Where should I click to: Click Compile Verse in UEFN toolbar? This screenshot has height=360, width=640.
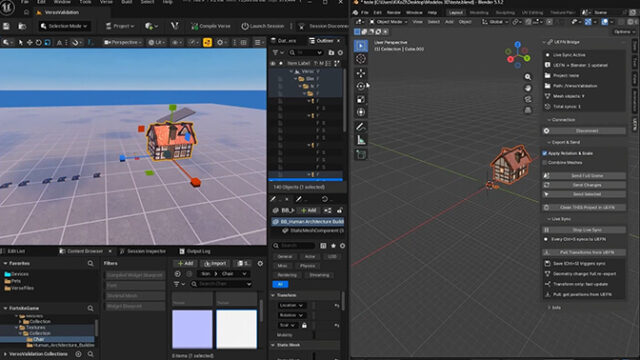coord(211,26)
